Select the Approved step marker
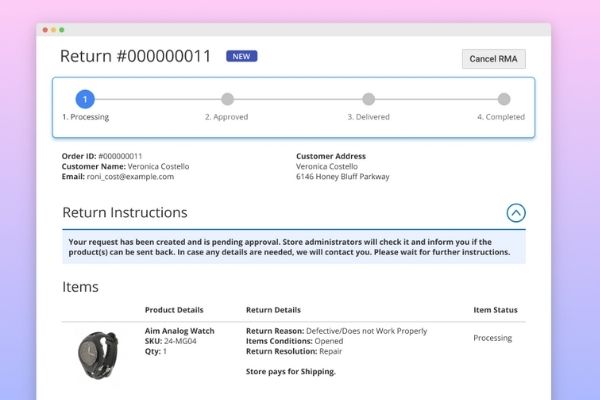This screenshot has height=400, width=600. (x=227, y=99)
